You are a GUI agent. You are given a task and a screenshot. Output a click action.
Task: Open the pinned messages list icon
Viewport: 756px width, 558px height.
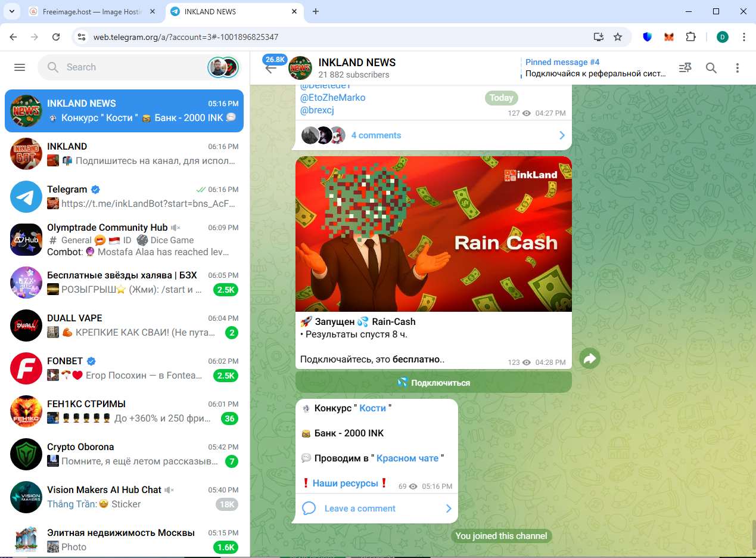click(x=685, y=68)
